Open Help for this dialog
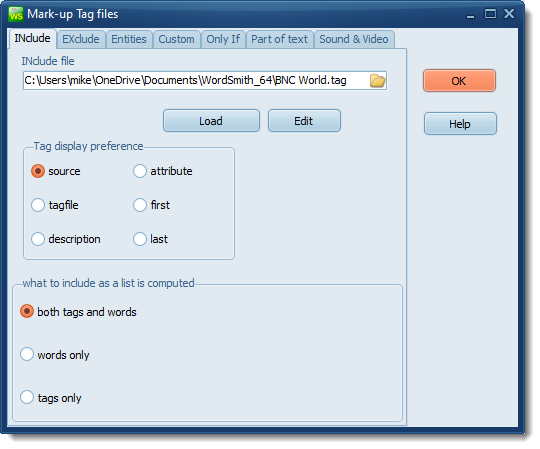The image size is (540, 449). 460,124
